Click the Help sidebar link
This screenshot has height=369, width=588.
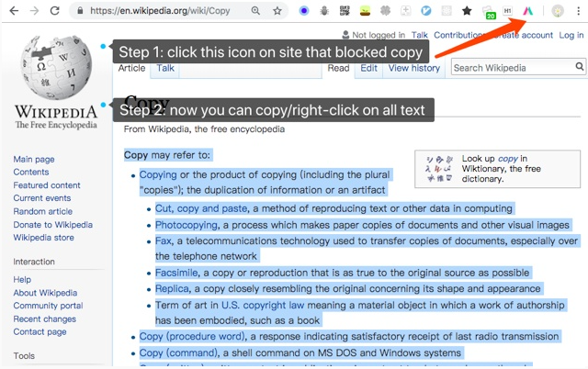click(x=22, y=279)
